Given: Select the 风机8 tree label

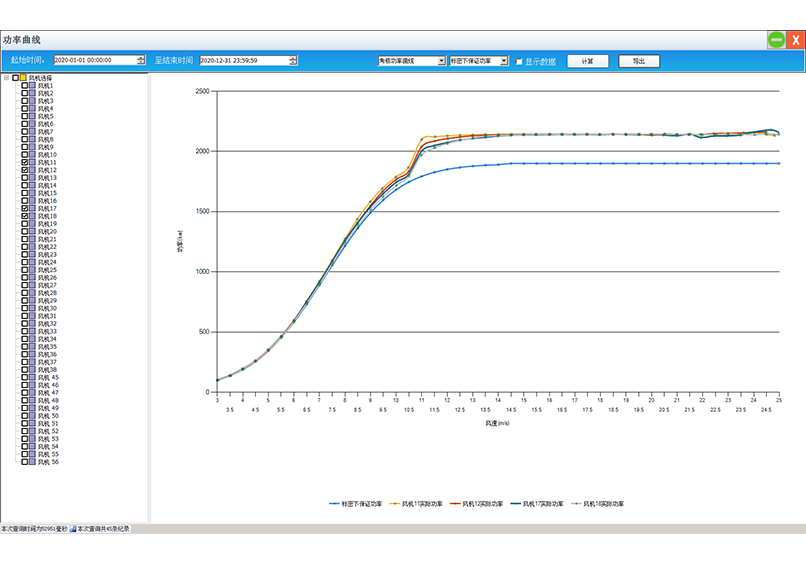Looking at the screenshot, I should click(46, 139).
